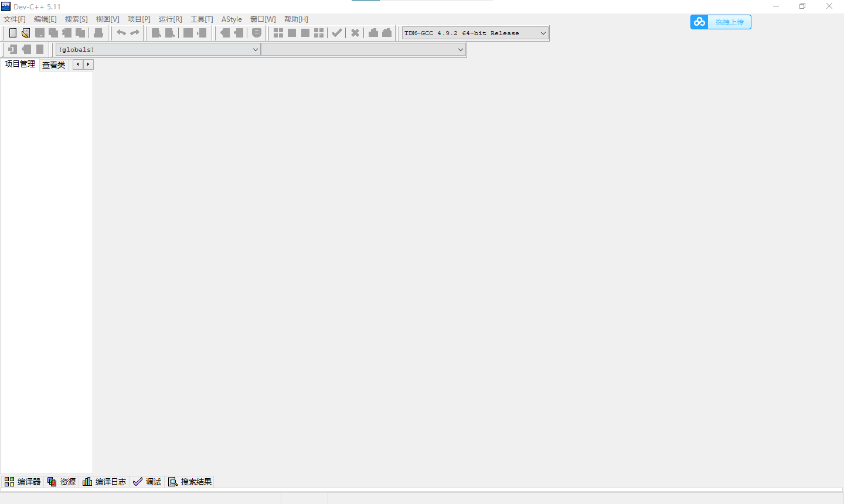Open the 编辑[E] menu
This screenshot has height=504, width=844.
pyautogui.click(x=45, y=19)
